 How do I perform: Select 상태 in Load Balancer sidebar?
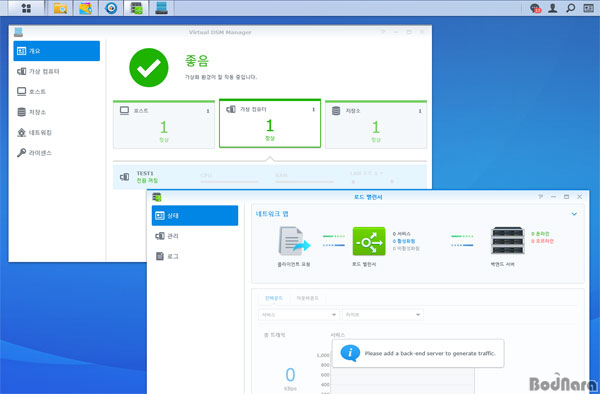(195, 216)
